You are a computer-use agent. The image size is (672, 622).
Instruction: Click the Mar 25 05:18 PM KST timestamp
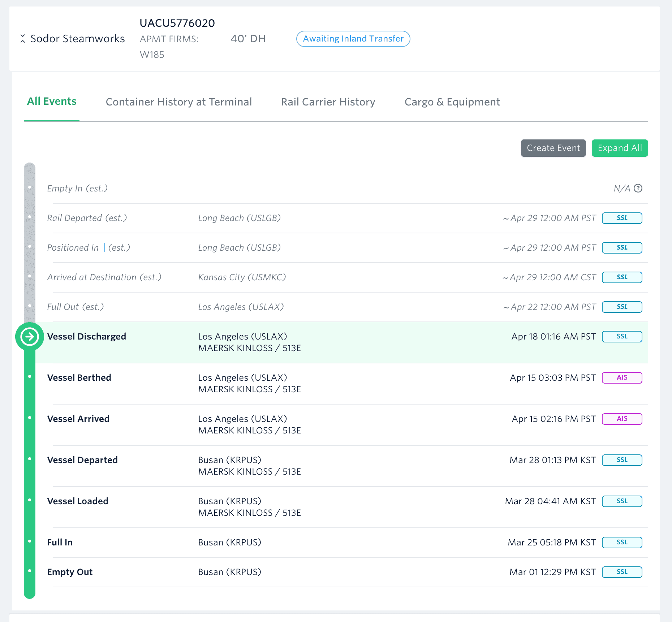(x=552, y=543)
